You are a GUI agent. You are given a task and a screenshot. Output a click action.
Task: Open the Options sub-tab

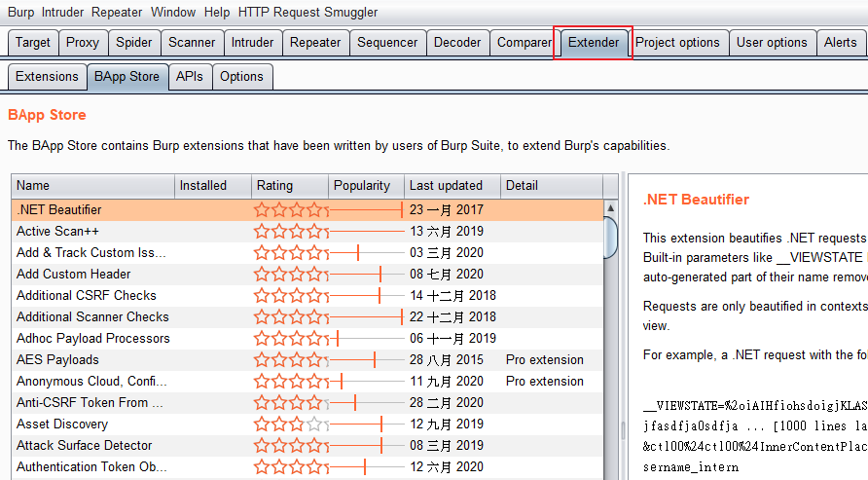point(241,76)
